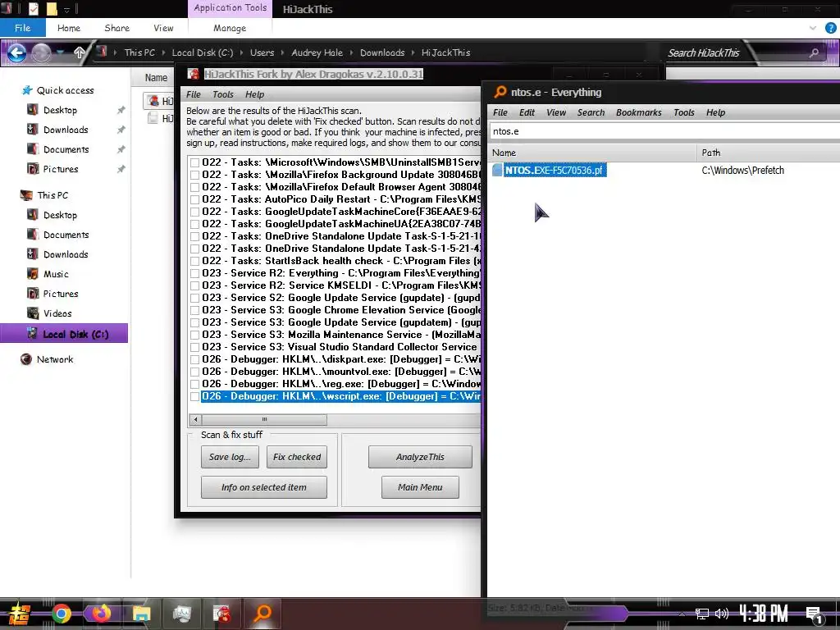The width and height of the screenshot is (840, 630).
Task: Click the Back arrow in Explorer
Action: click(x=16, y=52)
